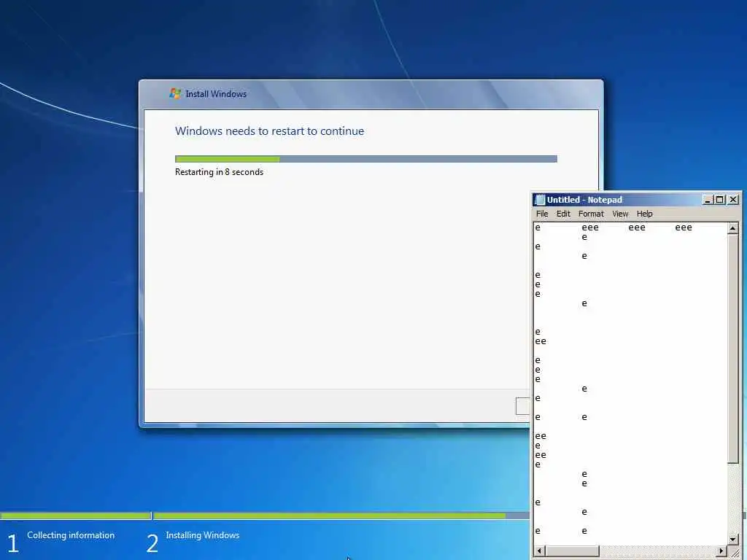
Task: Open the File menu in Notepad
Action: (542, 214)
